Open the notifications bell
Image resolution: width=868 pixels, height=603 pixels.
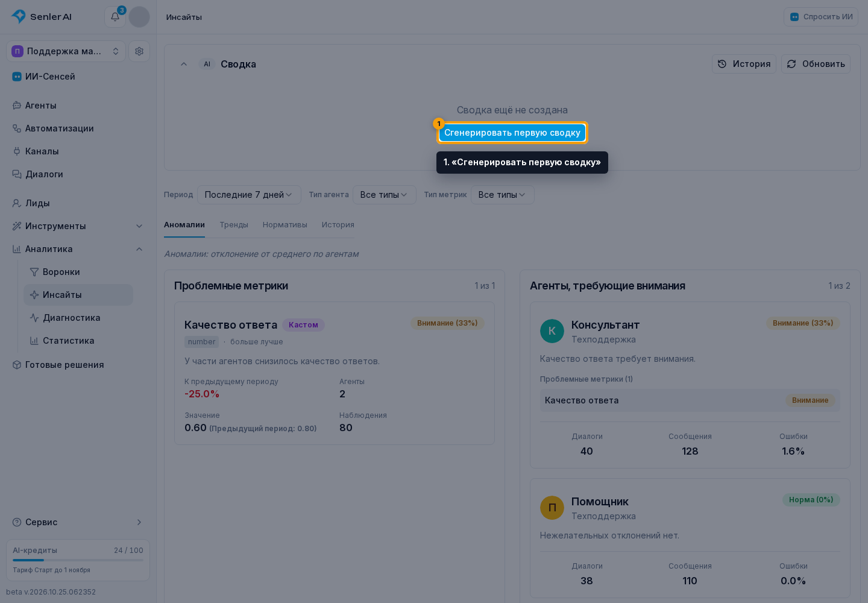click(x=115, y=17)
